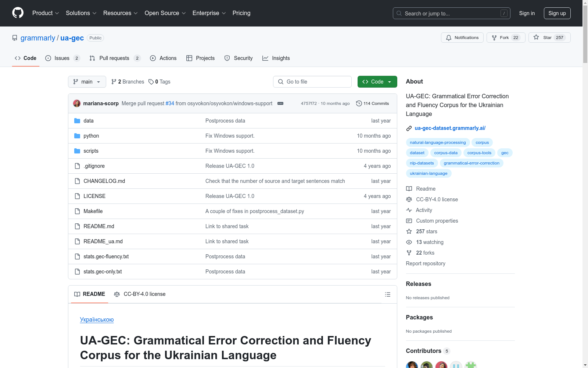Click the eye icon beside 13 watching
The height and width of the screenshot is (368, 588).
point(409,242)
